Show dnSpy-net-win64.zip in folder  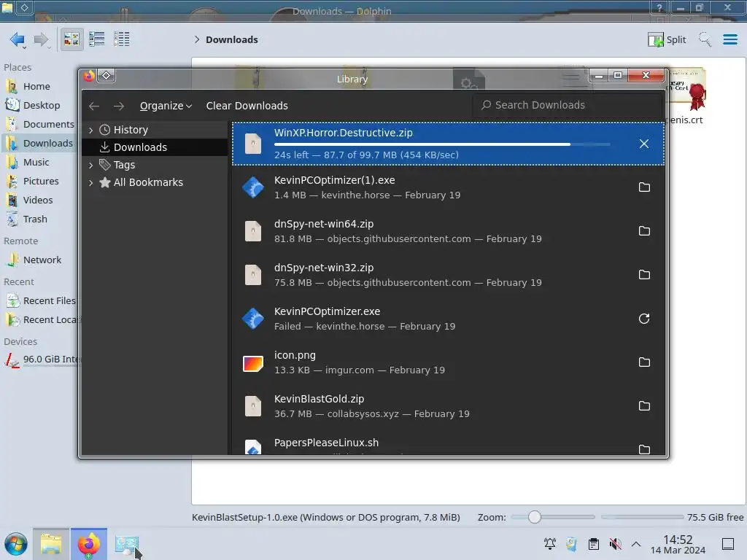644,231
